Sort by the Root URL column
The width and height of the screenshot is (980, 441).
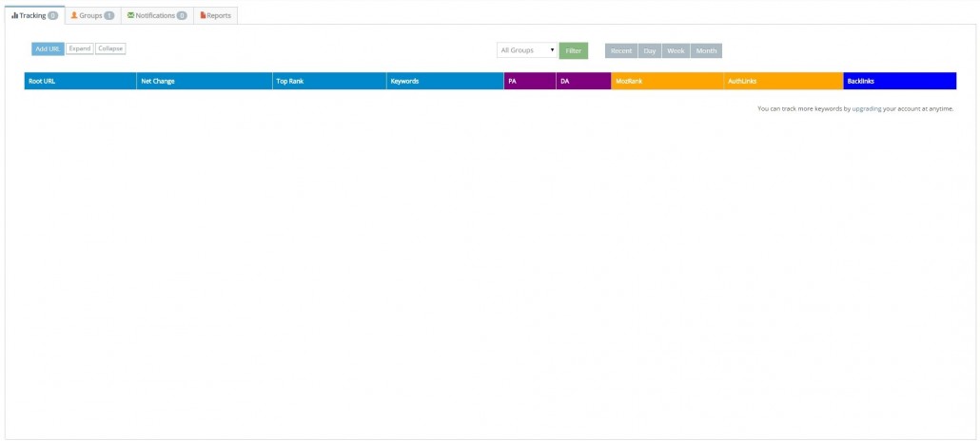click(x=43, y=81)
